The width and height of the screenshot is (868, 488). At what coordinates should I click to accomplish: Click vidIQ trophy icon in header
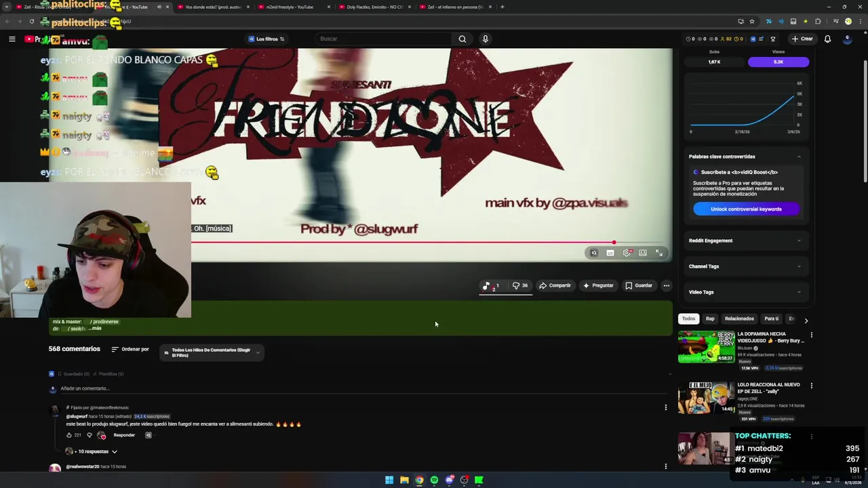772,39
